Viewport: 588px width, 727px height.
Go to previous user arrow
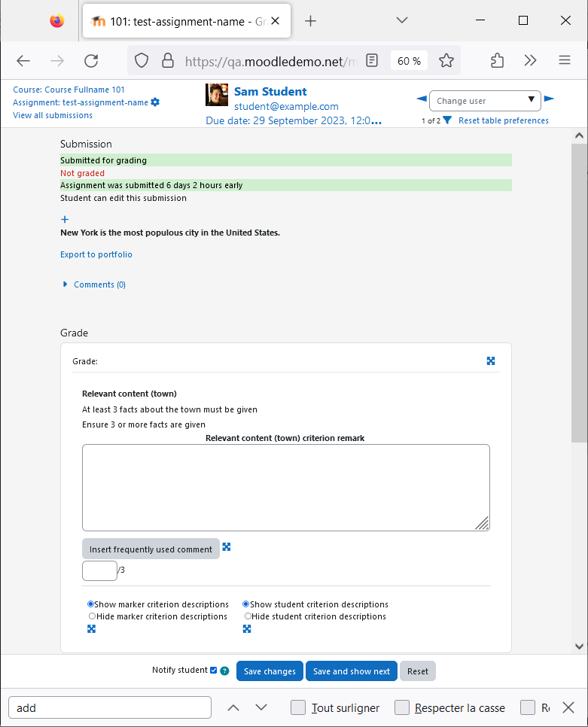(x=422, y=99)
